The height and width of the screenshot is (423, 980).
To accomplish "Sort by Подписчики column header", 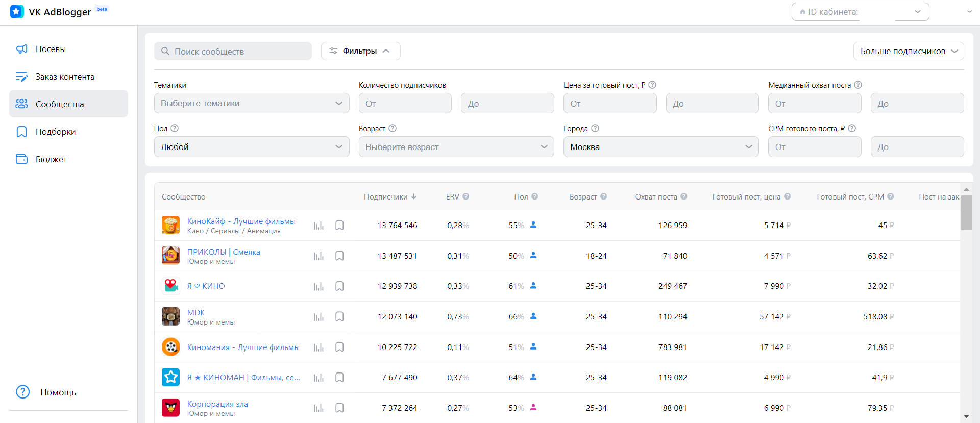I will (x=390, y=197).
